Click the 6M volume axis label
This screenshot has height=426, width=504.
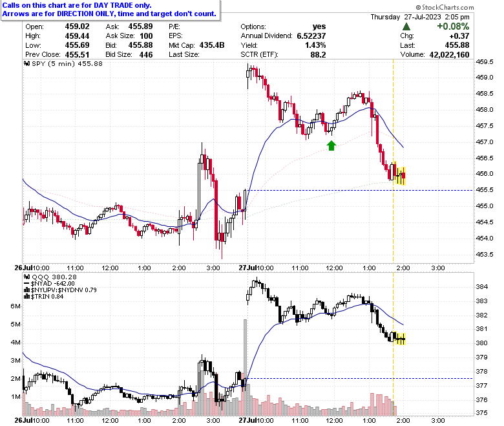click(x=16, y=306)
